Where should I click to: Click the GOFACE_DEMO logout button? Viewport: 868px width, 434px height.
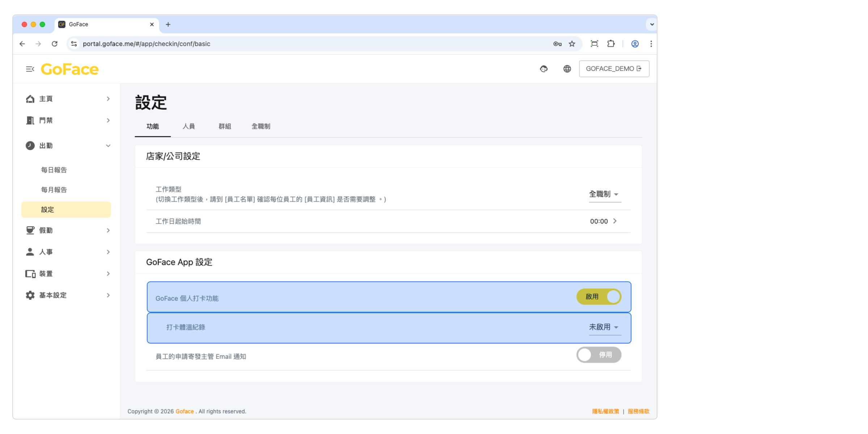pos(614,69)
